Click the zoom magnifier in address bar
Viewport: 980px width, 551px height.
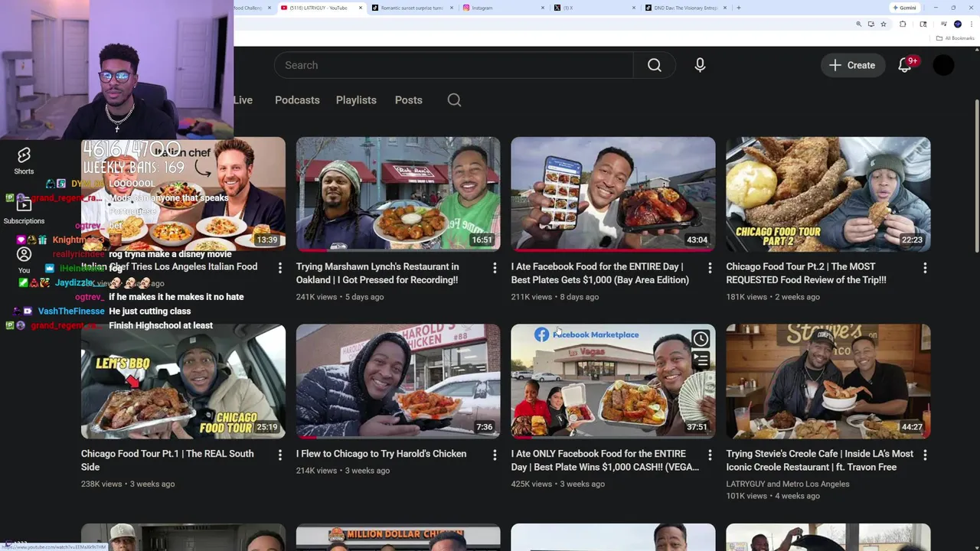click(x=858, y=24)
